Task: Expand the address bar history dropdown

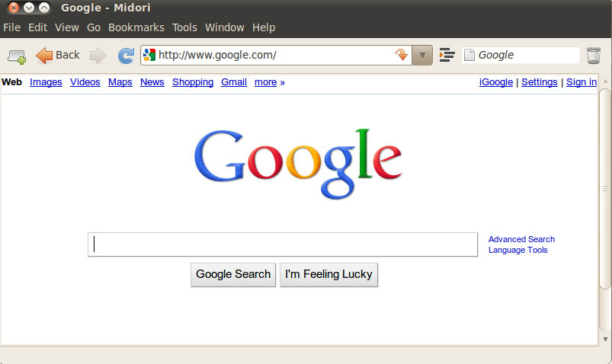Action: [x=422, y=55]
